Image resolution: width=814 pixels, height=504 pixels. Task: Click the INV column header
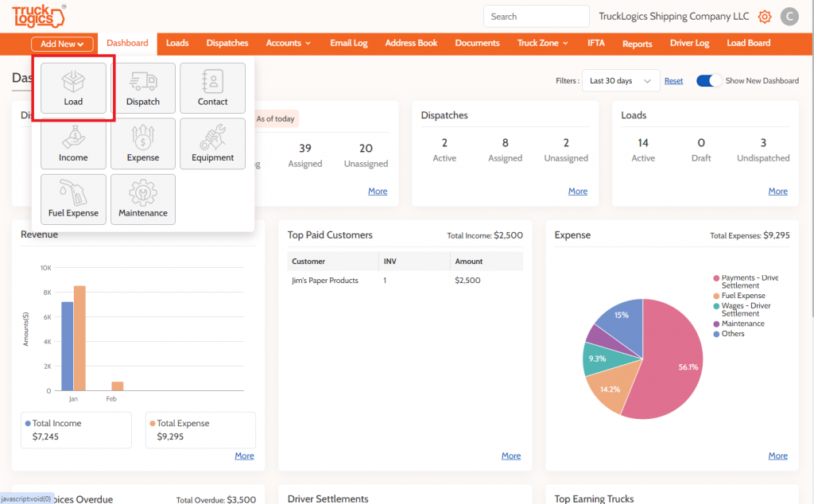coord(414,262)
